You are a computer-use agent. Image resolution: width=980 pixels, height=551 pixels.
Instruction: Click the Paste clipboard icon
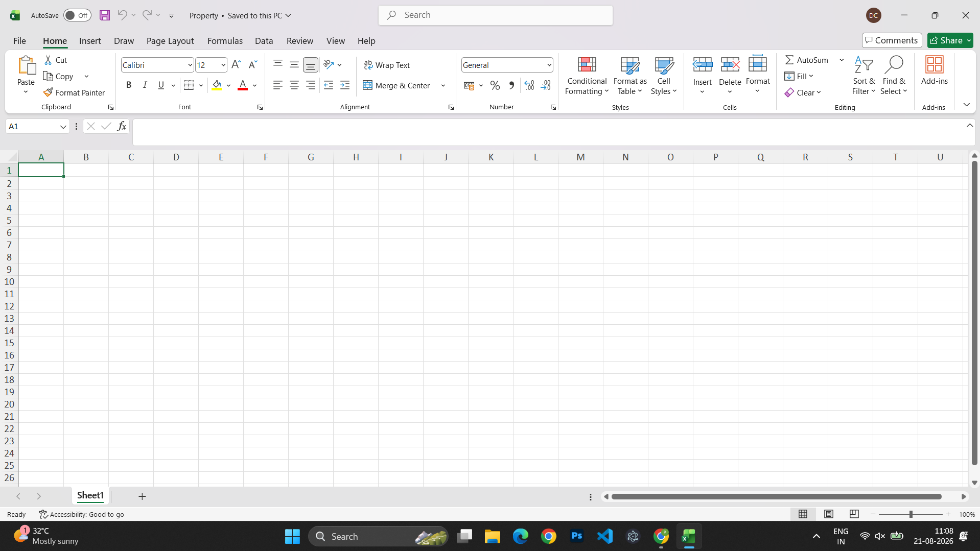pyautogui.click(x=26, y=65)
